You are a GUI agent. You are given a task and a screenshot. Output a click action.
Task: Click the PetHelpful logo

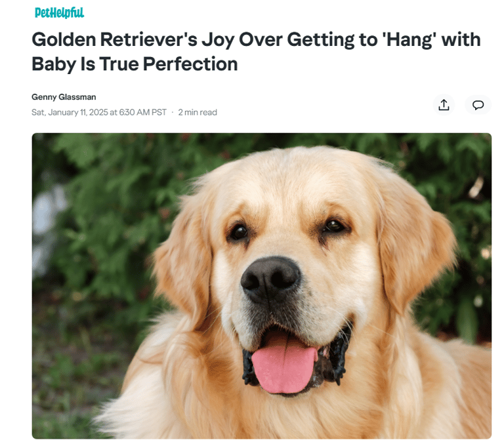59,12
